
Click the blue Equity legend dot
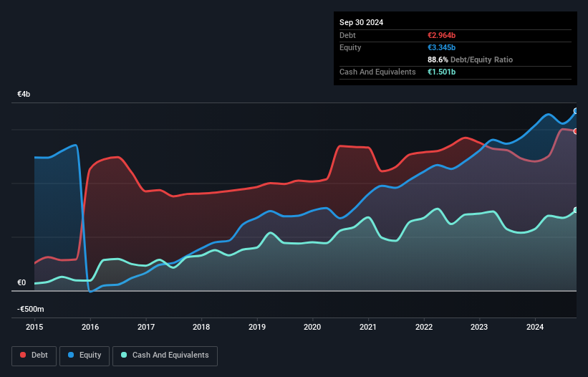(71, 355)
